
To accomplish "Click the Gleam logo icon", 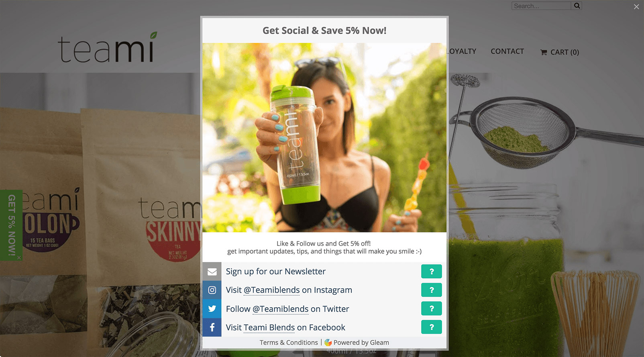I will [x=328, y=343].
